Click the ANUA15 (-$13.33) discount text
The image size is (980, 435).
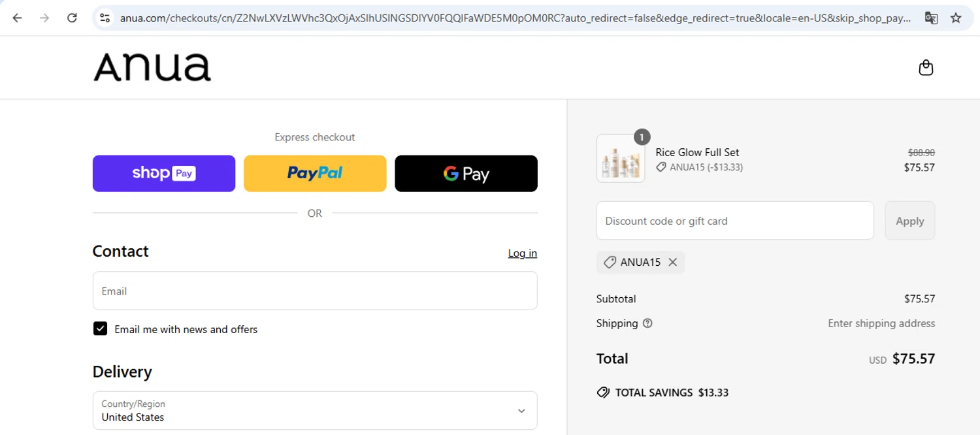(706, 167)
